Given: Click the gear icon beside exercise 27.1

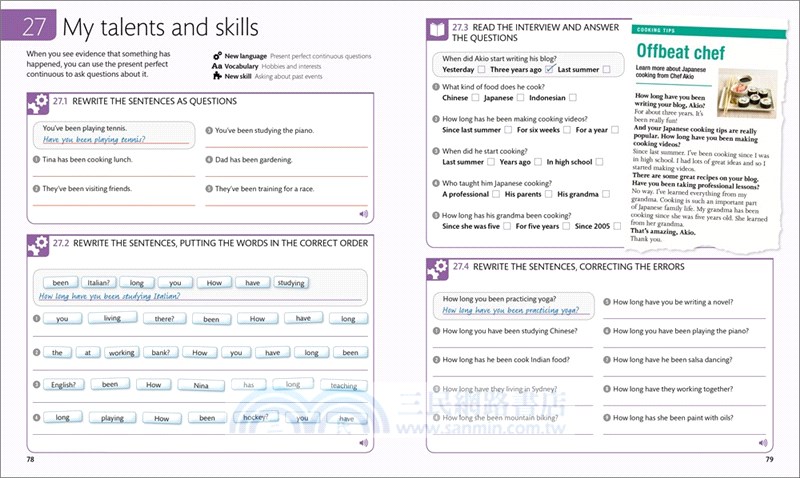Looking at the screenshot, I should (38, 104).
